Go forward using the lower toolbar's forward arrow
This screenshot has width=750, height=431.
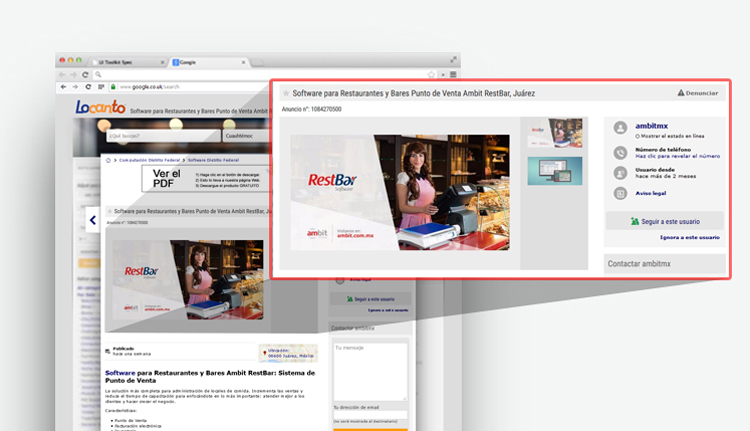coord(75,87)
